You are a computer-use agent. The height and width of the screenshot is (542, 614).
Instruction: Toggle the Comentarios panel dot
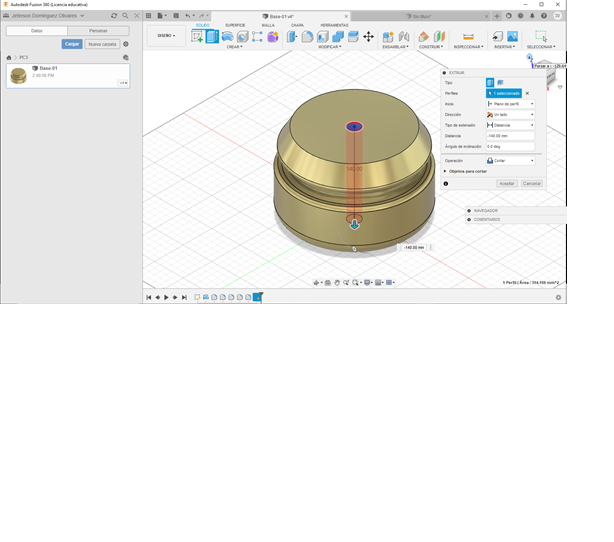click(x=469, y=219)
